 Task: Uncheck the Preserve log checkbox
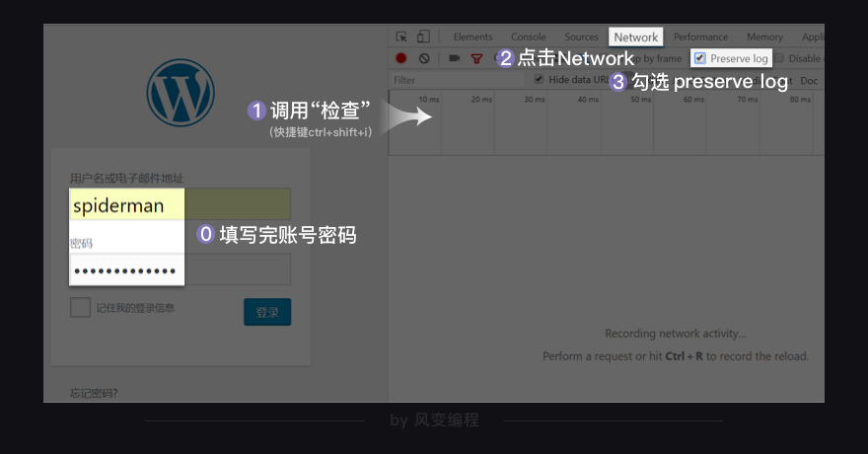[x=700, y=58]
